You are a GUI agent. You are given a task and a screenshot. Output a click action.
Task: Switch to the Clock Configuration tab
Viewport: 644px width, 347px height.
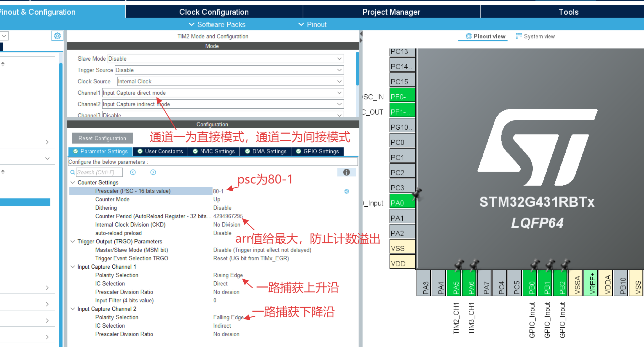(214, 12)
